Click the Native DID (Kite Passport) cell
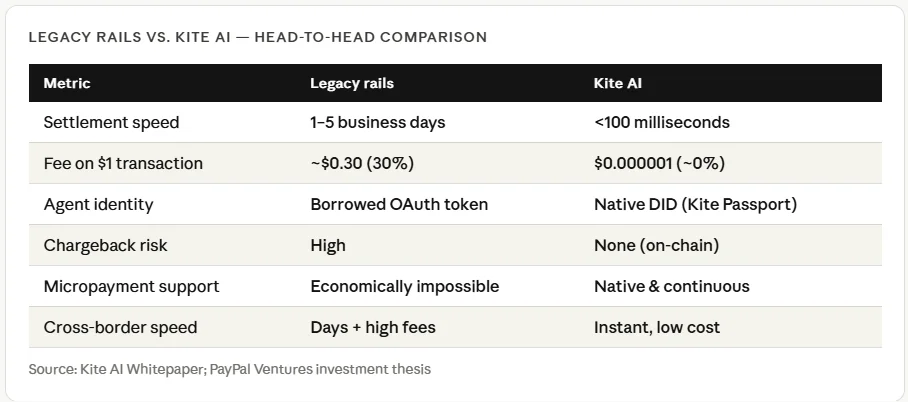The width and height of the screenshot is (908, 402). coord(695,204)
